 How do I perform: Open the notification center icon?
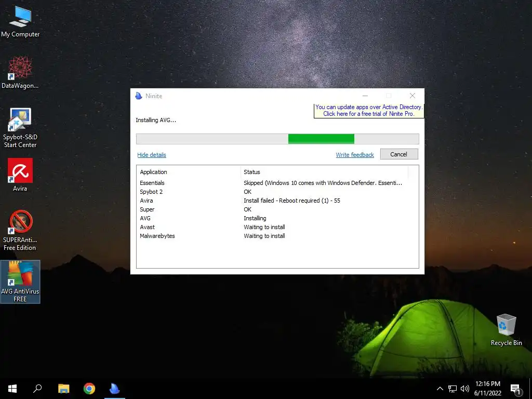515,389
